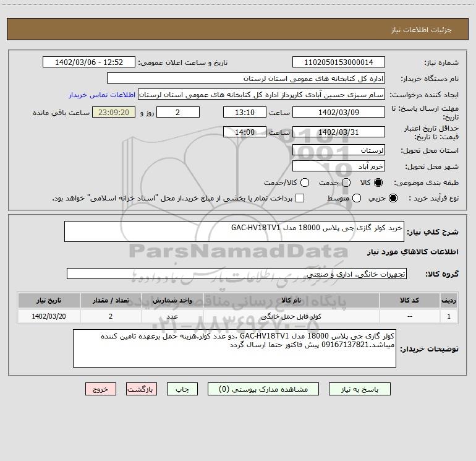Click the کولر قابل حمل خانگی cell
The width and height of the screenshot is (476, 461).
pos(291,316)
